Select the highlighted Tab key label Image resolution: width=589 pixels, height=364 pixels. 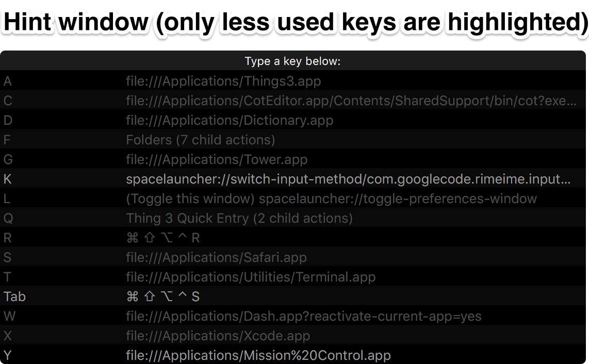(x=14, y=296)
